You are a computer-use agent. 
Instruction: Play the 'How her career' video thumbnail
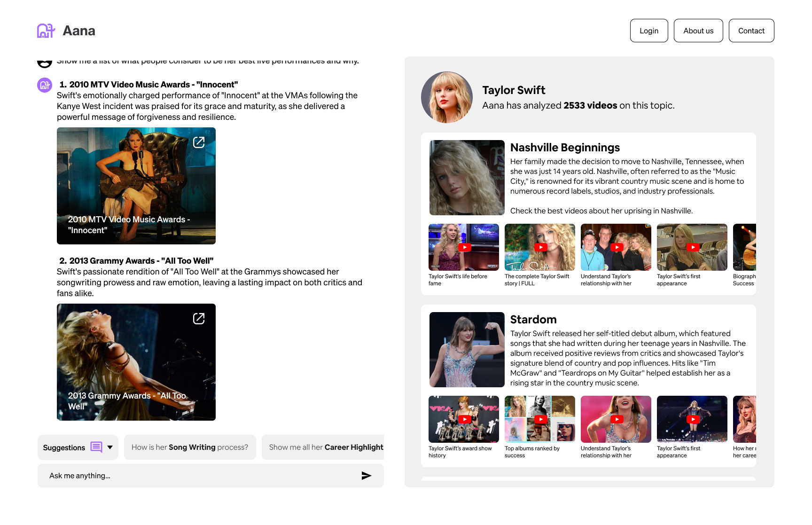[744, 419]
